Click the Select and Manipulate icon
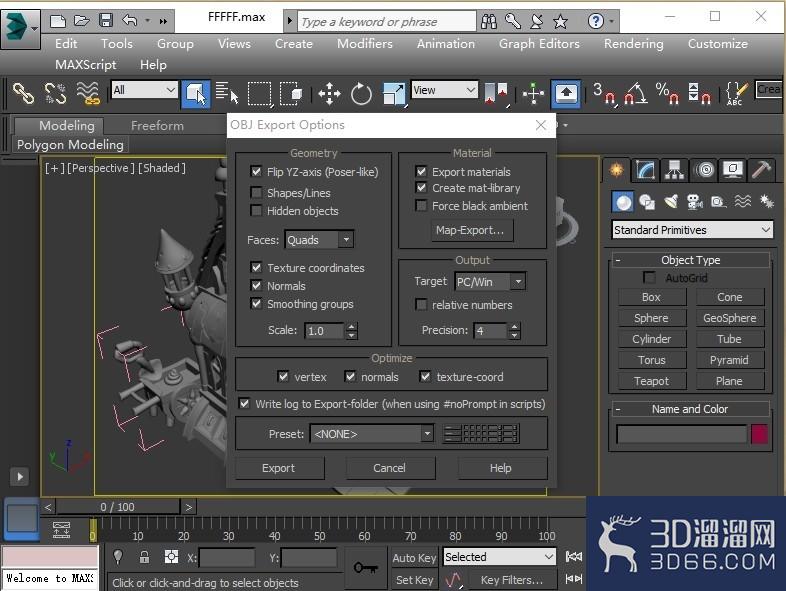The width and height of the screenshot is (786, 591). point(533,93)
